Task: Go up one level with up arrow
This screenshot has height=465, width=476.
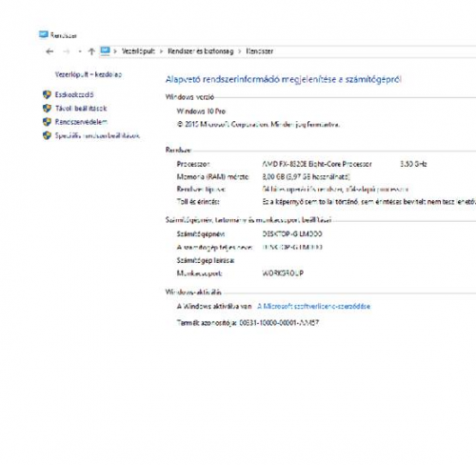Action: click(x=91, y=51)
